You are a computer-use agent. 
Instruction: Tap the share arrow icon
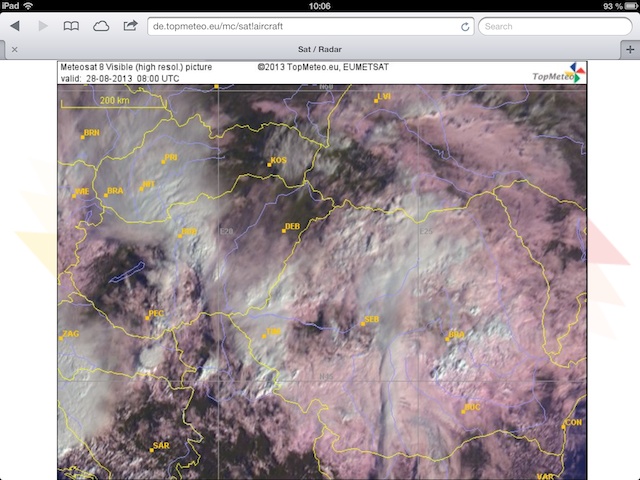pos(130,26)
